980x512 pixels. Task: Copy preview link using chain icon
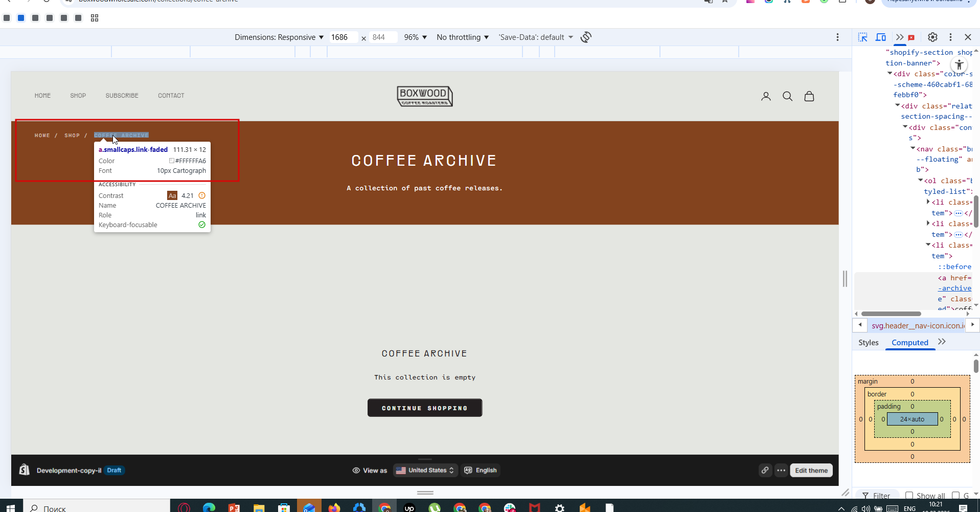(765, 470)
